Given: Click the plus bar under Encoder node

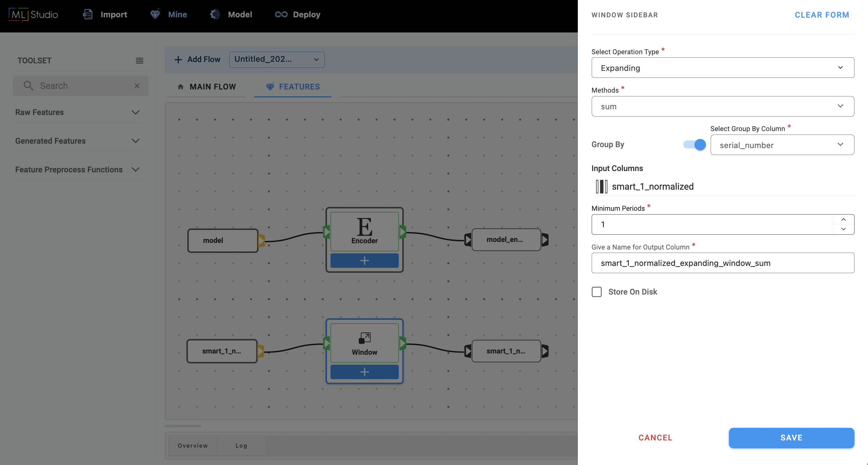Looking at the screenshot, I should point(364,261).
